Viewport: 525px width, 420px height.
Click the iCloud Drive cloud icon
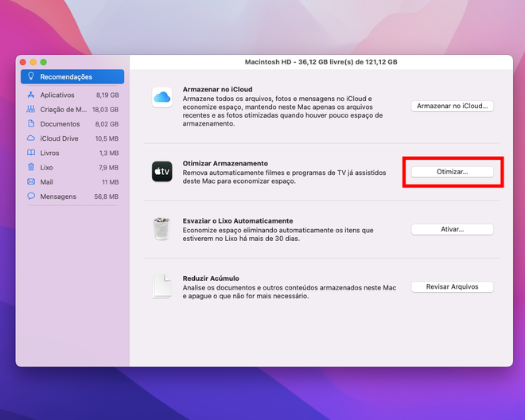tap(31, 138)
